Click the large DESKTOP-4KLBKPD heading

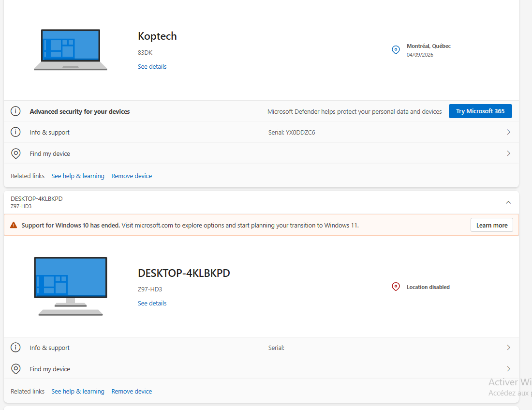point(184,273)
